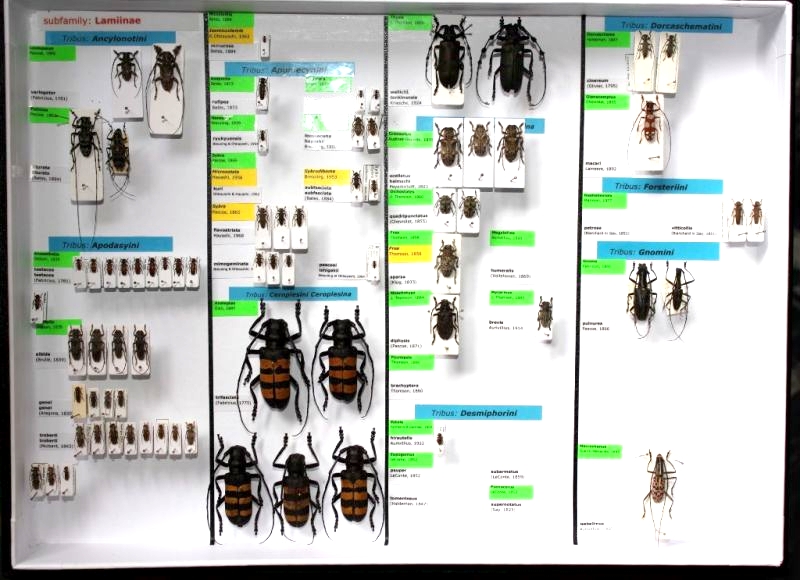
Task: Select the "Tribus: Apodasyini" header
Action: tap(110, 244)
